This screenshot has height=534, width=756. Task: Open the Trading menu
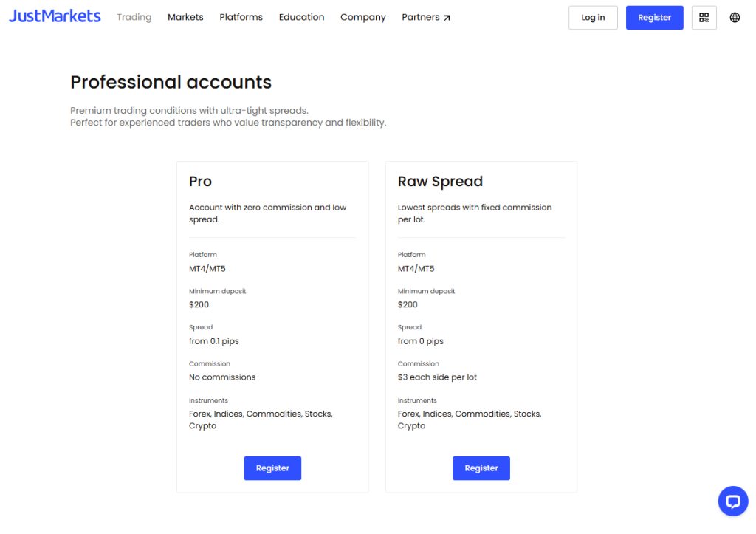coord(134,17)
